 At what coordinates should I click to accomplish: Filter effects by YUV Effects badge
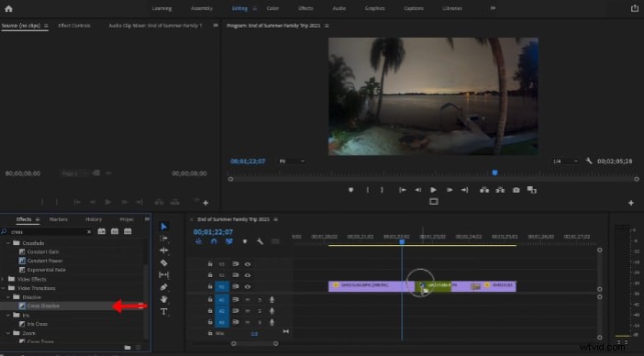(x=128, y=231)
